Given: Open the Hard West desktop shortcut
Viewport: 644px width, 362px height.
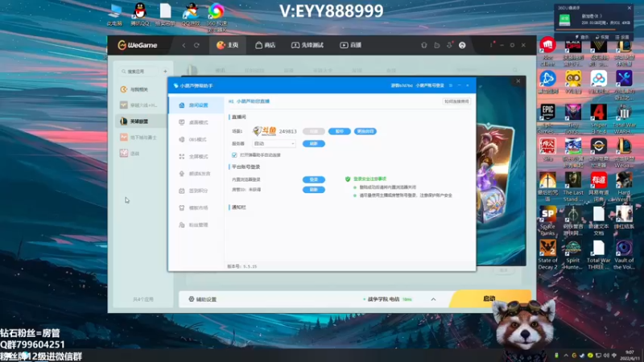Looking at the screenshot, I should tap(624, 187).
